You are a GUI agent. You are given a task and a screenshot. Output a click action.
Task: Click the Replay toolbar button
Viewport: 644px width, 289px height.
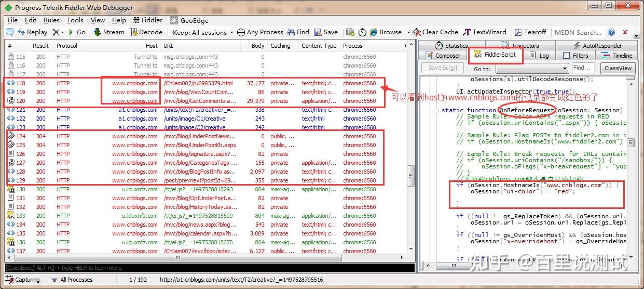[32, 32]
